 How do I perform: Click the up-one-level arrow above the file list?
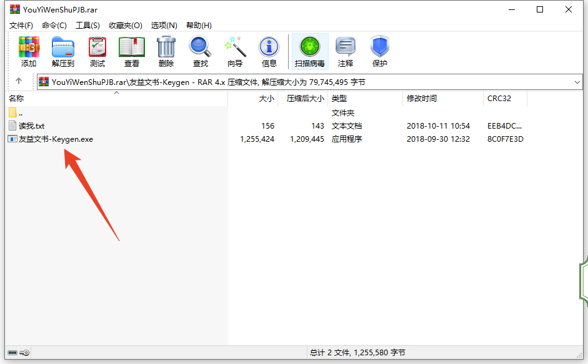19,81
